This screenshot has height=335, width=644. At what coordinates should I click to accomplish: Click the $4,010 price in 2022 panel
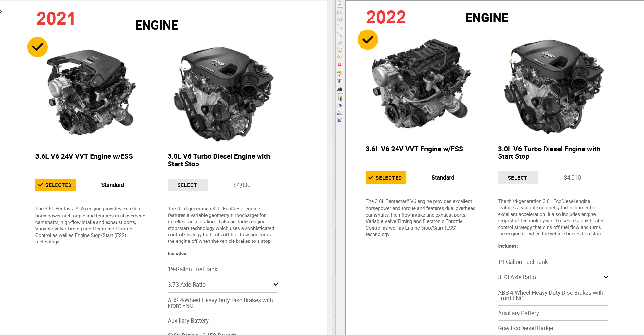click(572, 178)
